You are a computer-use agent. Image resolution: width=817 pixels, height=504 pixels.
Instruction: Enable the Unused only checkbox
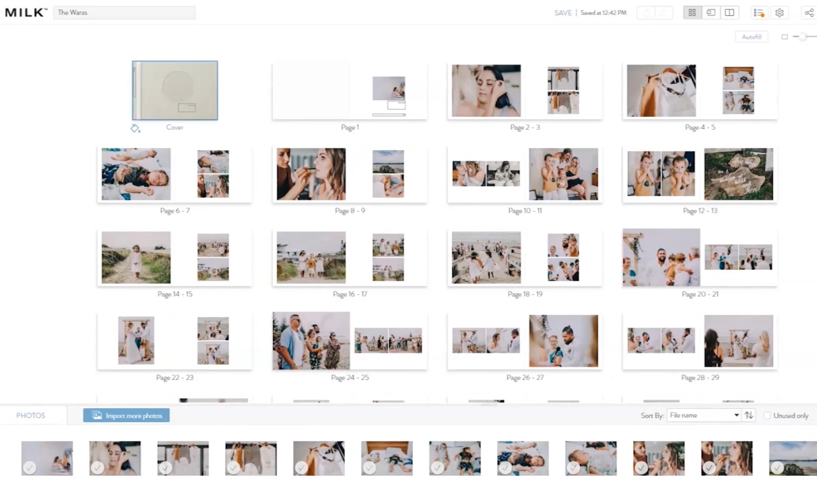click(x=767, y=415)
